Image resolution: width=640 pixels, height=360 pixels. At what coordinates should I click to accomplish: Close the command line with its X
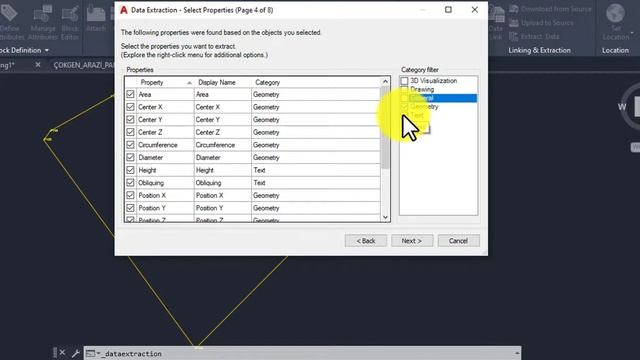tap(62, 352)
